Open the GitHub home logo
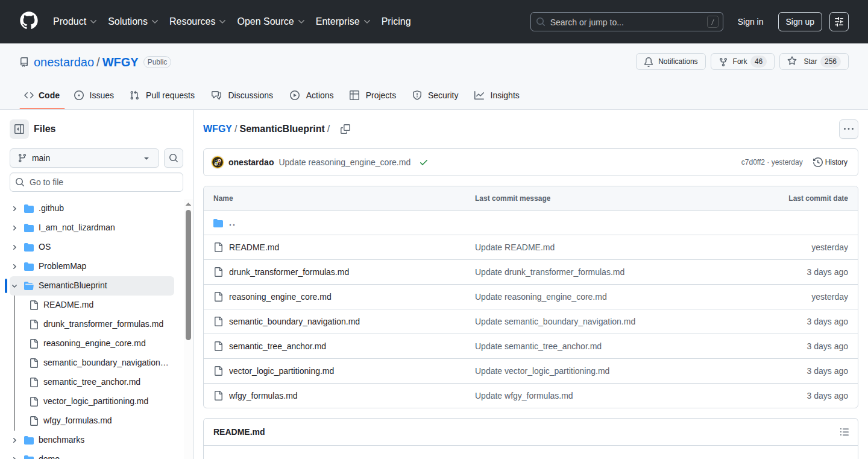The image size is (868, 459). point(29,21)
